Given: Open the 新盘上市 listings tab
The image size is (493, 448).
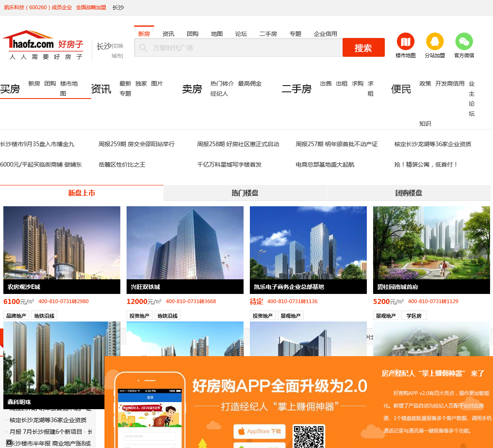Looking at the screenshot, I should click(81, 193).
